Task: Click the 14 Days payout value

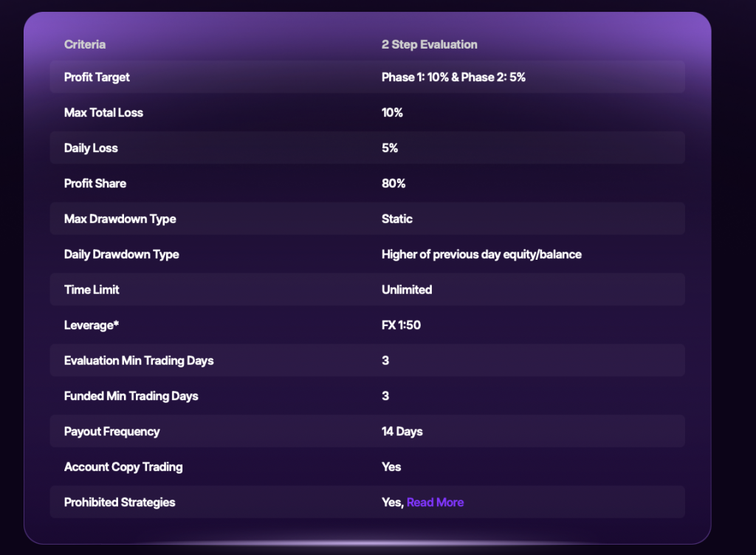Action: [x=402, y=431]
